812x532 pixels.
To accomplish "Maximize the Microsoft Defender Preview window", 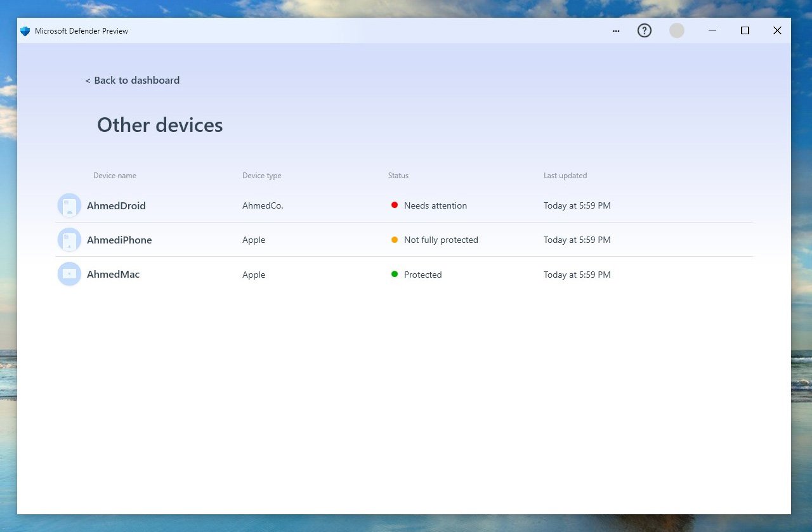I will pyautogui.click(x=745, y=30).
